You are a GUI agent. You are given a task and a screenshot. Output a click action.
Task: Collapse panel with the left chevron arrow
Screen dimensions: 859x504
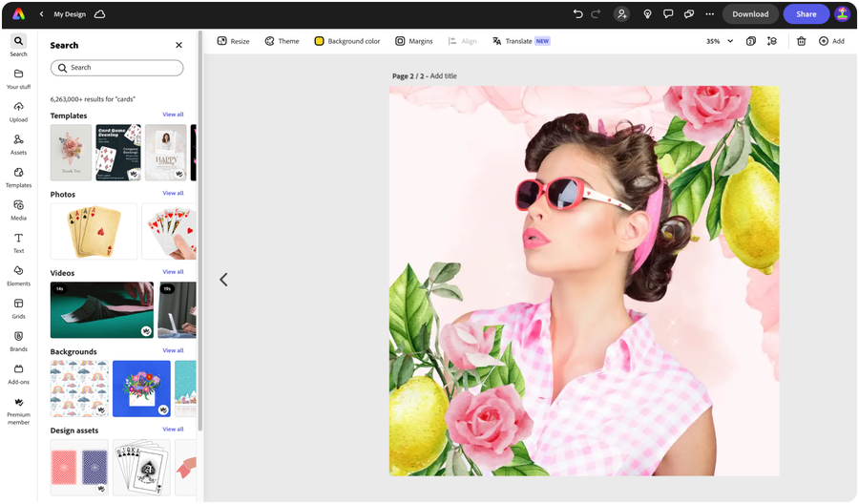click(x=223, y=280)
